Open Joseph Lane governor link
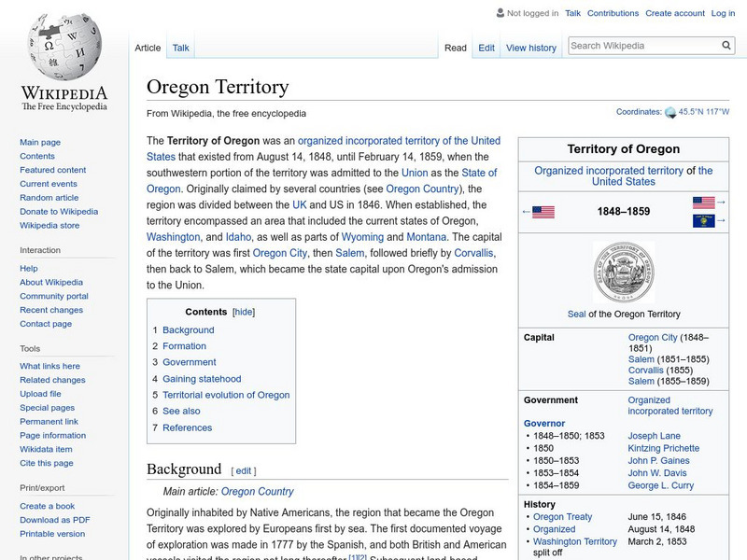The image size is (747, 560). (655, 435)
